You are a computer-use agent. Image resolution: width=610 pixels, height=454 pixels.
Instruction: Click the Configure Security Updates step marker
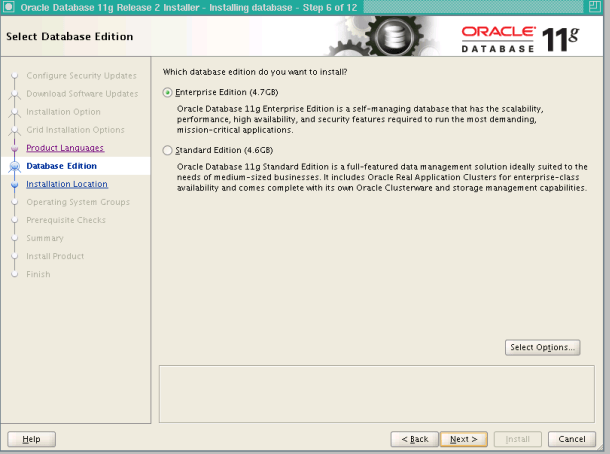coord(15,76)
